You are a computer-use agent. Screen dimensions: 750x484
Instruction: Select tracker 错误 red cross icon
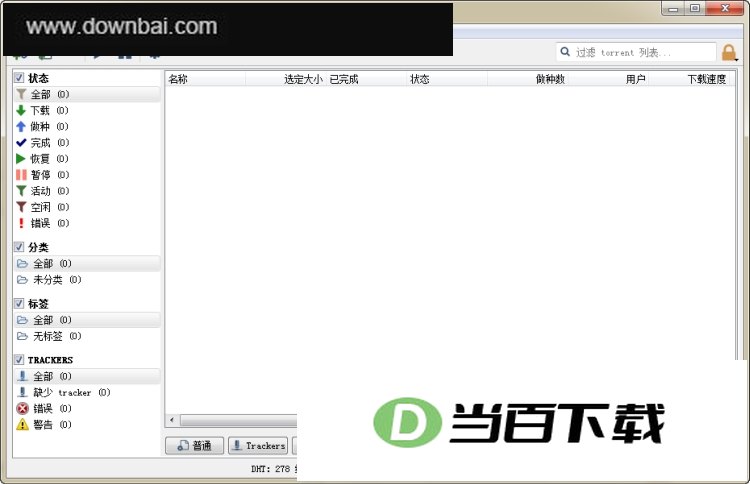[22, 408]
